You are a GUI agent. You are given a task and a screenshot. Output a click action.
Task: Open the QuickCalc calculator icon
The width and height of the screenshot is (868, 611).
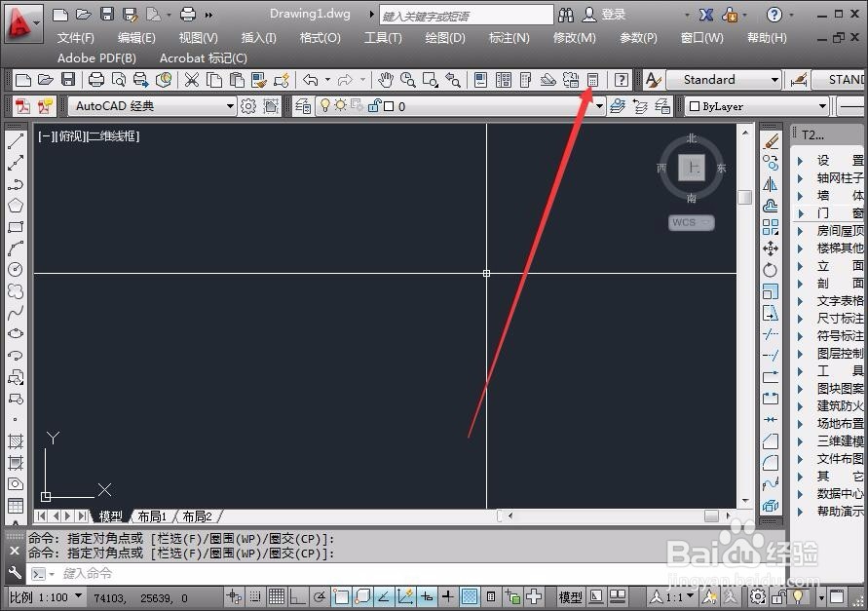pos(592,80)
